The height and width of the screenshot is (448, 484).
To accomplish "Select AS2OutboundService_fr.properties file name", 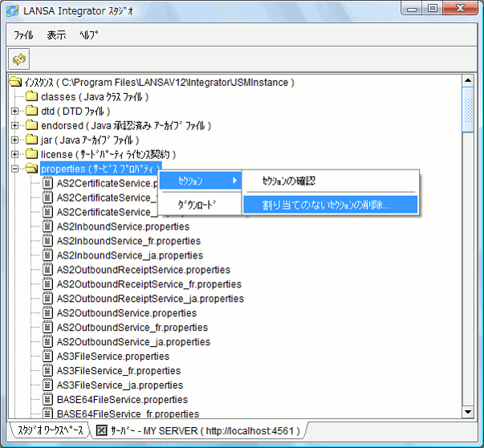I will (132, 328).
